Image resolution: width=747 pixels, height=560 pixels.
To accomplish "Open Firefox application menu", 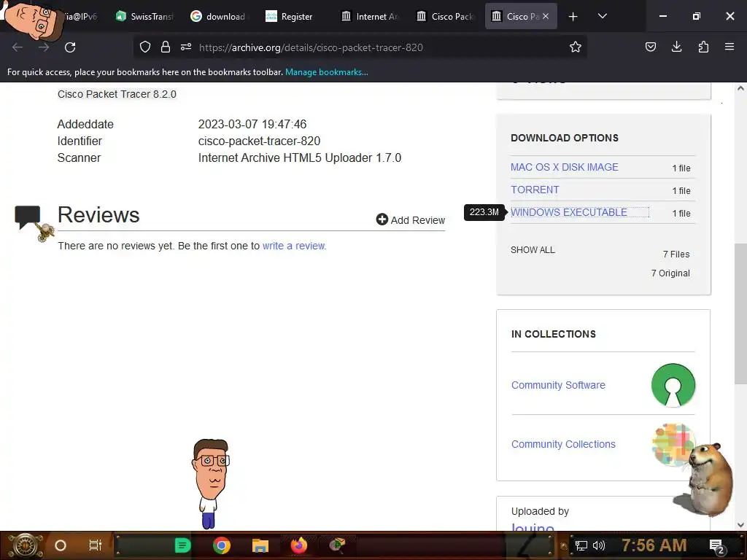I will (729, 47).
